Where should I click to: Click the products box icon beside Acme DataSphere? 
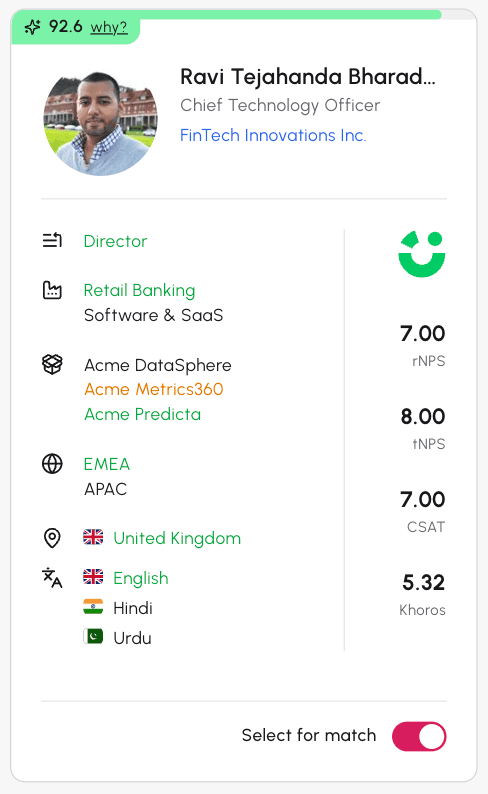pos(52,364)
